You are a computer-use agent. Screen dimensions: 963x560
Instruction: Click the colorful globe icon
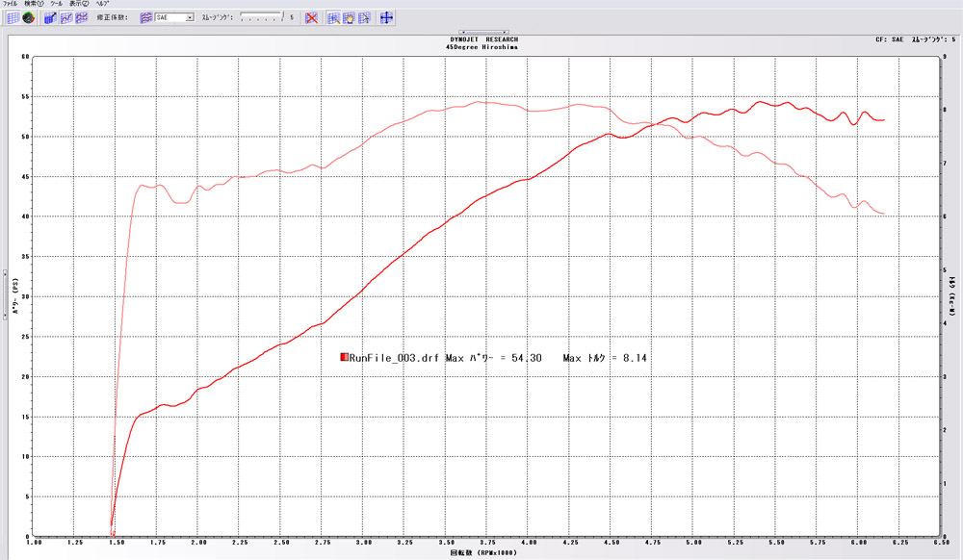28,17
